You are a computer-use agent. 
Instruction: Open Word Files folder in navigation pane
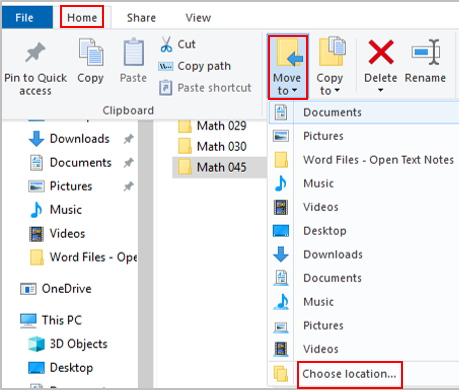pyautogui.click(x=83, y=257)
